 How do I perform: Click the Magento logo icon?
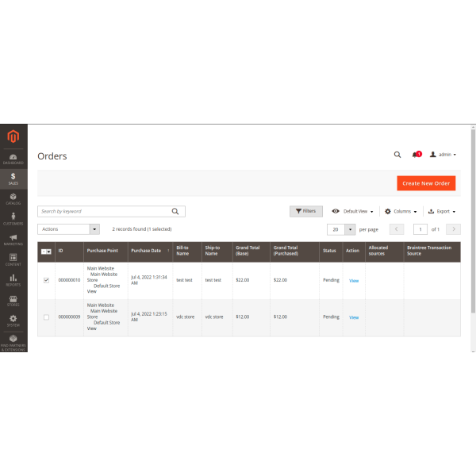[x=13, y=136]
